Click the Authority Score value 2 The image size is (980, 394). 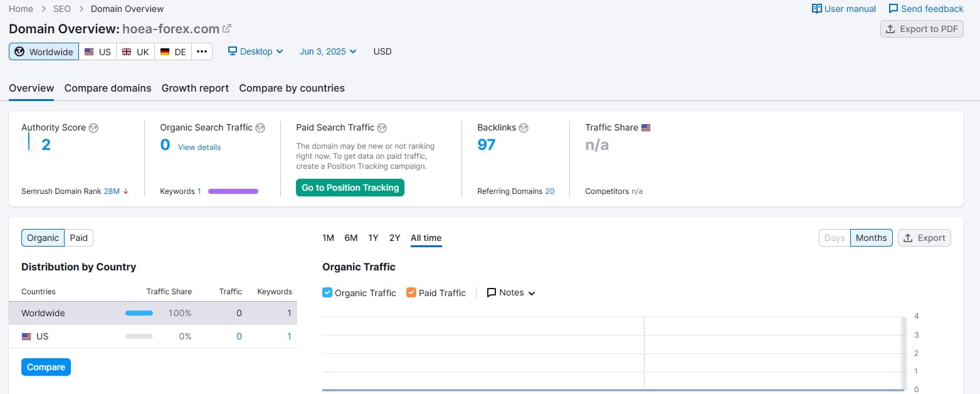tap(46, 145)
